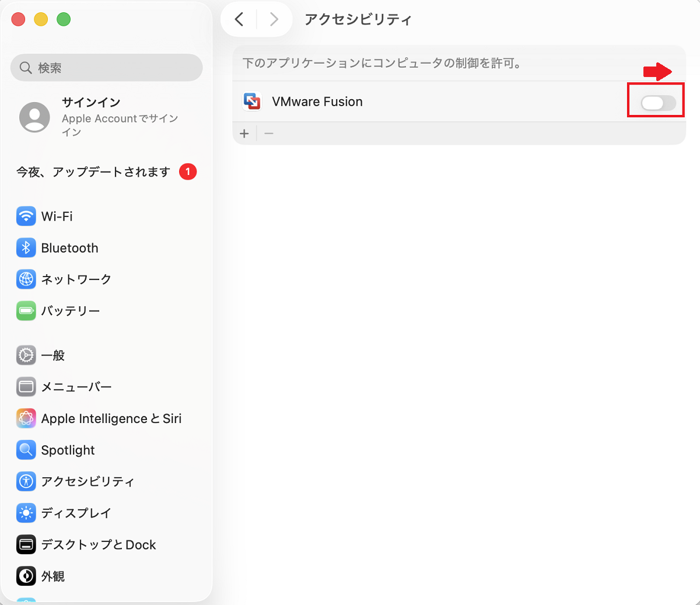Click the user avatar icon

(x=34, y=117)
